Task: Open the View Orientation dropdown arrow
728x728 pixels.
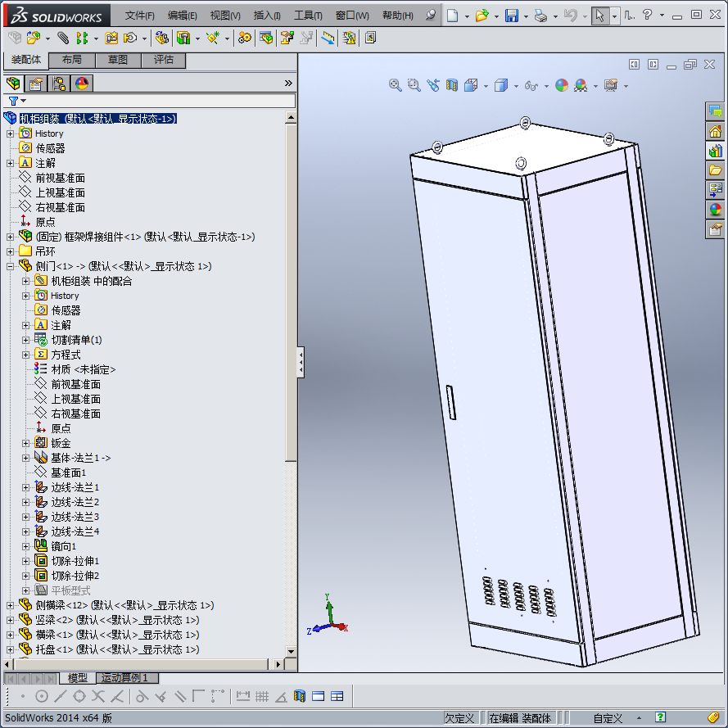Action: (x=486, y=86)
